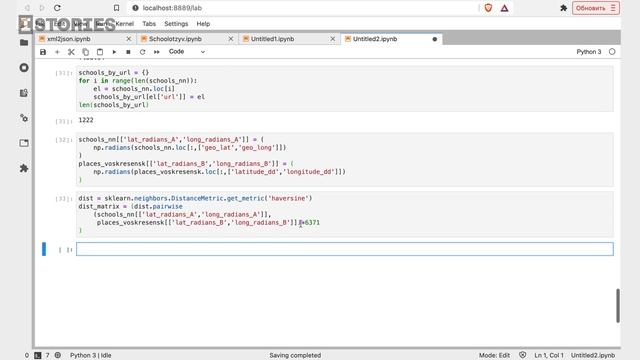This screenshot has height=360, width=640.
Task: Open the Git sidebar panel icon
Action: click(24, 93)
